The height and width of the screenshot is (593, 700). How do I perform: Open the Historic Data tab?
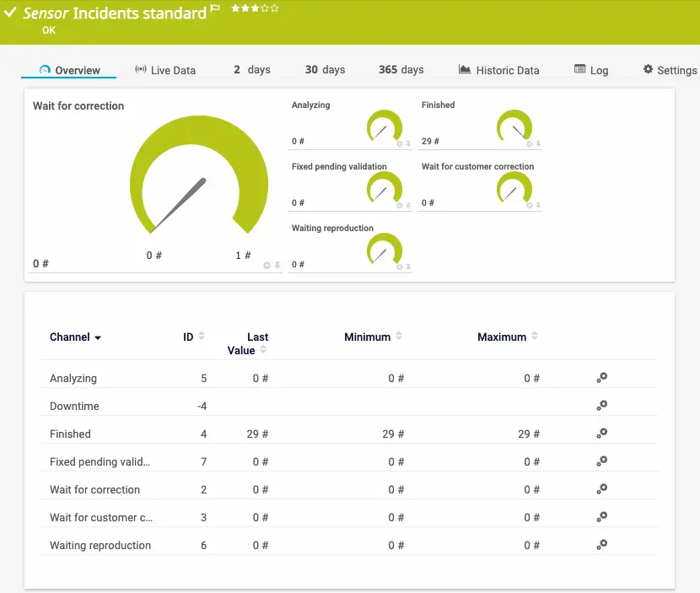pyautogui.click(x=498, y=70)
